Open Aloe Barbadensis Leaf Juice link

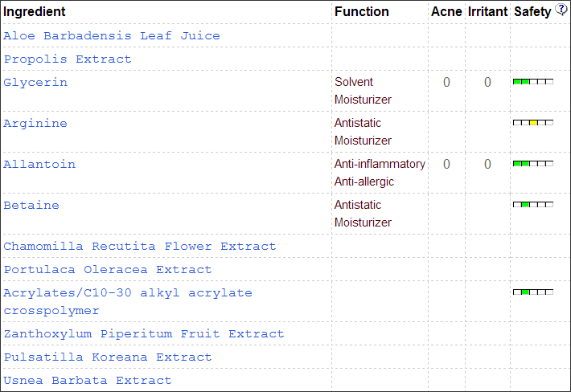(112, 36)
